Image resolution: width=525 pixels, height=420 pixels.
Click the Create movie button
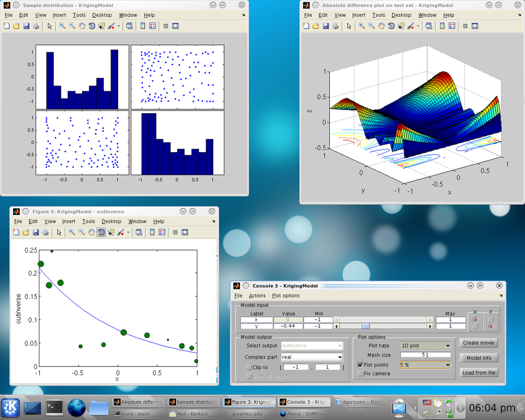(479, 343)
